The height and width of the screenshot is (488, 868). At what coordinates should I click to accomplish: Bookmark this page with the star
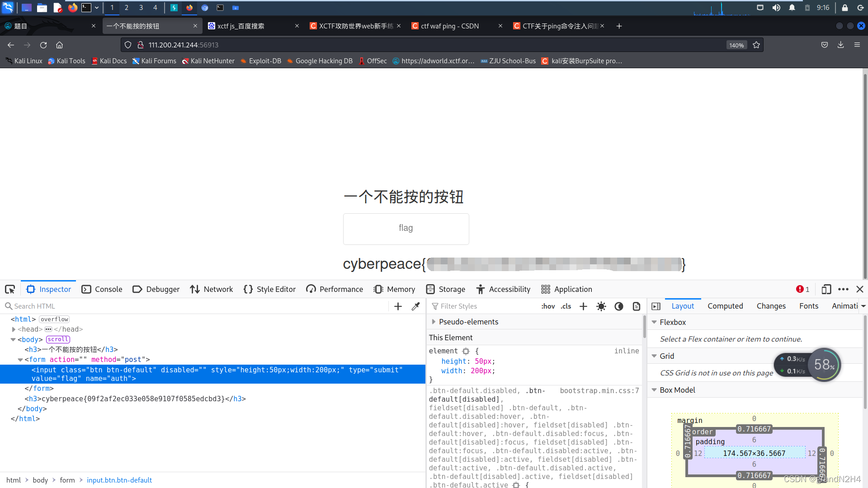[756, 45]
